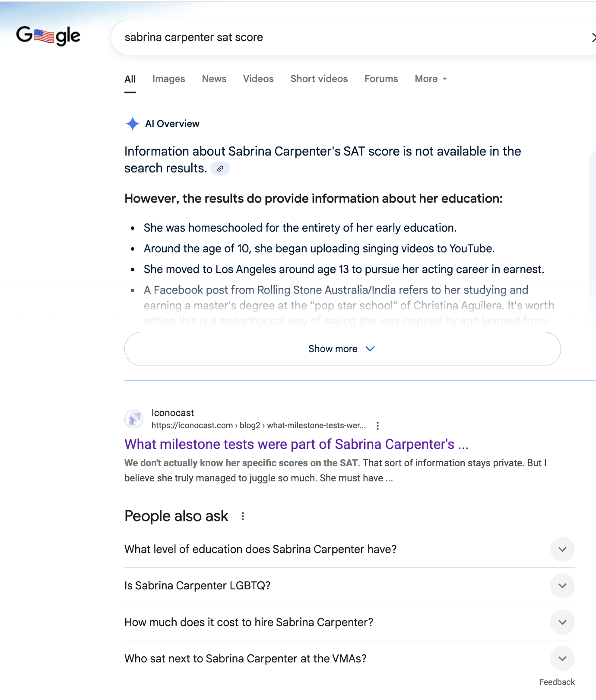Click 'Around the age of 10' bullet
The image size is (596, 700).
(x=319, y=249)
